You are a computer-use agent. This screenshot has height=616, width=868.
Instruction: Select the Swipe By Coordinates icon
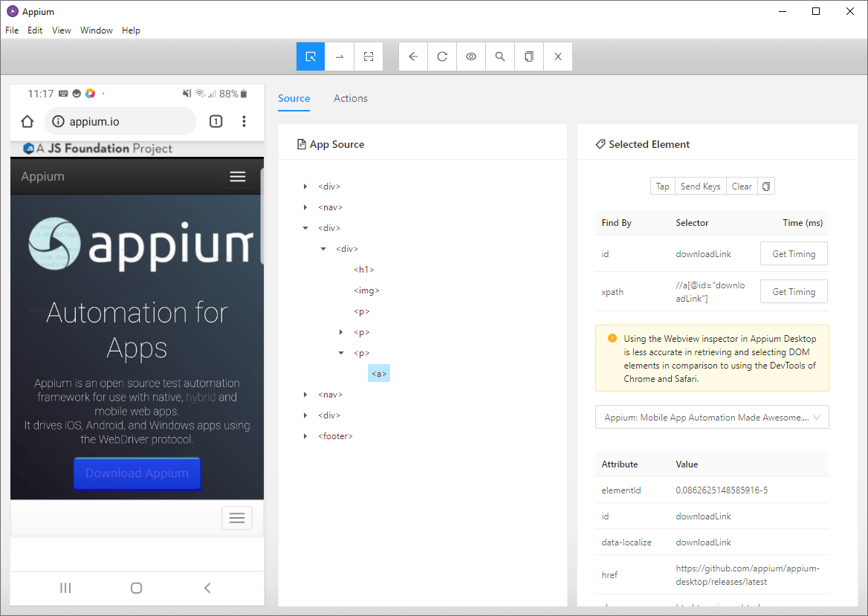[339, 56]
